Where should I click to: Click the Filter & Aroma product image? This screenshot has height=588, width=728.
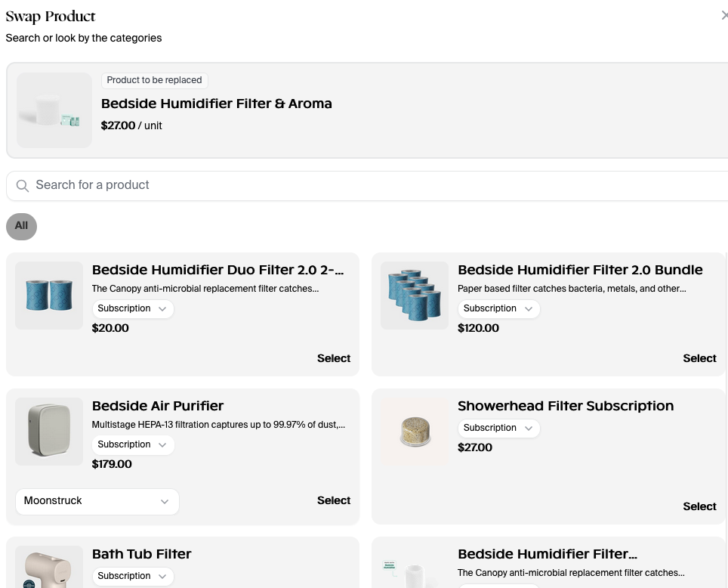tap(54, 110)
